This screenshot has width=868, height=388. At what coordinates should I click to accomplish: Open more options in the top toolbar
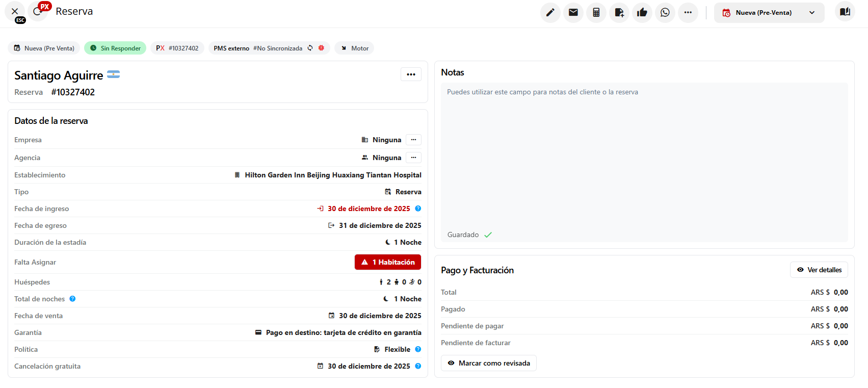point(688,13)
